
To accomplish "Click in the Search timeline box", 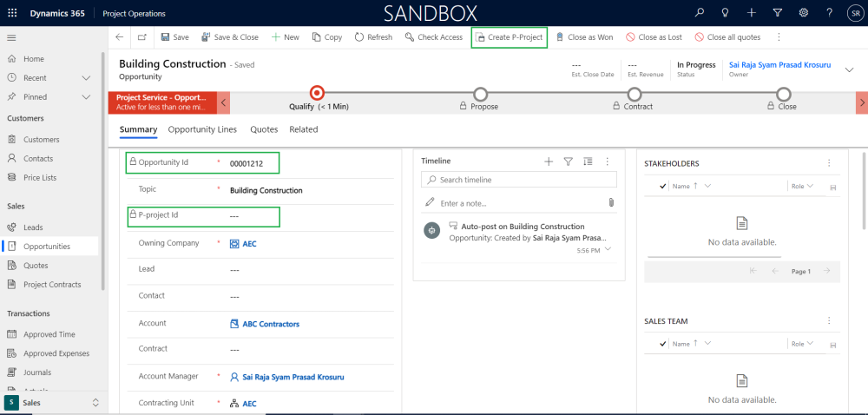I will [519, 180].
